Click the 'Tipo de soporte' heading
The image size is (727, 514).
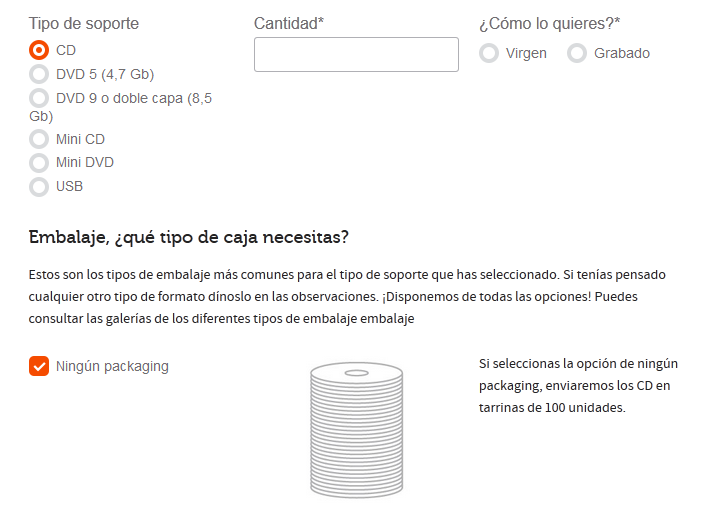[84, 24]
